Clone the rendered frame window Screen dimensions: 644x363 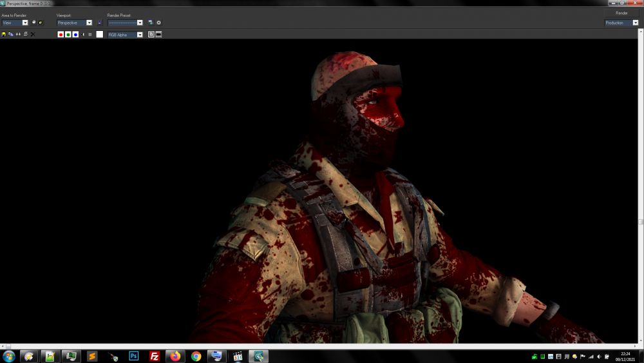pyautogui.click(x=18, y=34)
